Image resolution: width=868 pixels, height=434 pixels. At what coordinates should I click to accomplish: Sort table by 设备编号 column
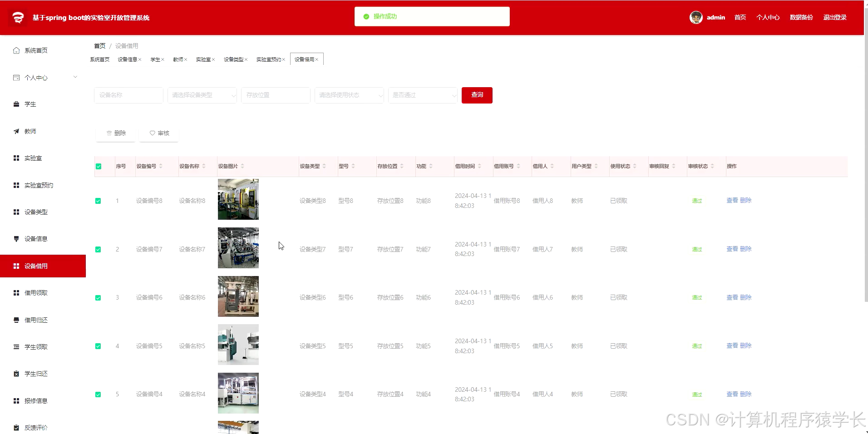tap(161, 166)
